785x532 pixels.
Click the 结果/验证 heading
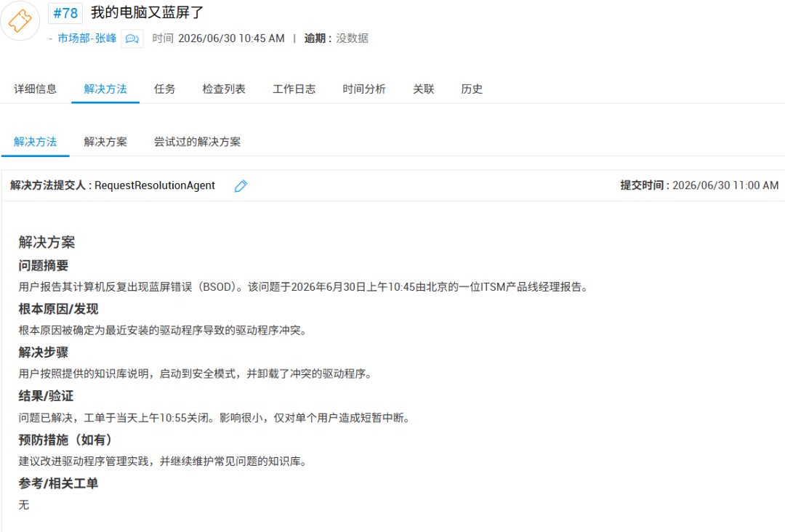(46, 396)
